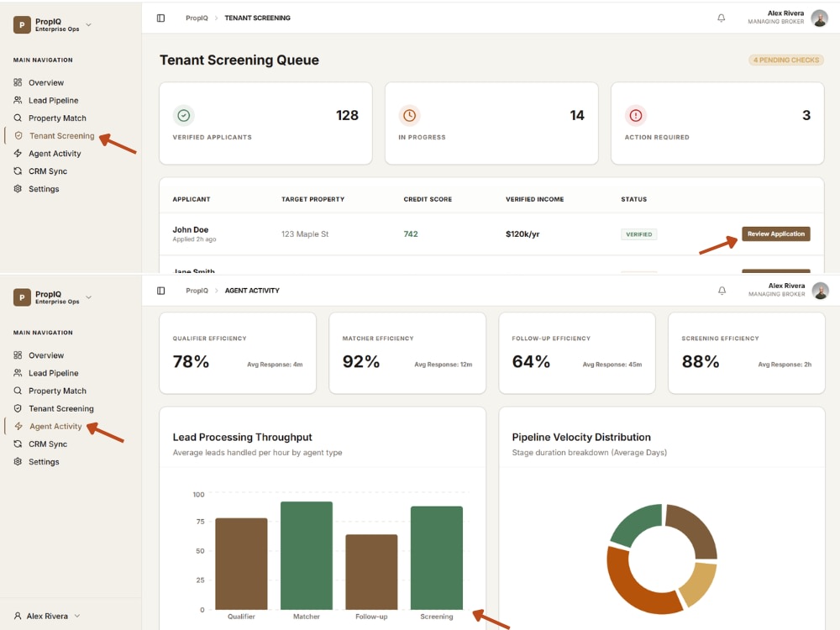The height and width of the screenshot is (630, 840).
Task: Select Property Match search icon in Tenant Screening window
Action: pyautogui.click(x=18, y=118)
